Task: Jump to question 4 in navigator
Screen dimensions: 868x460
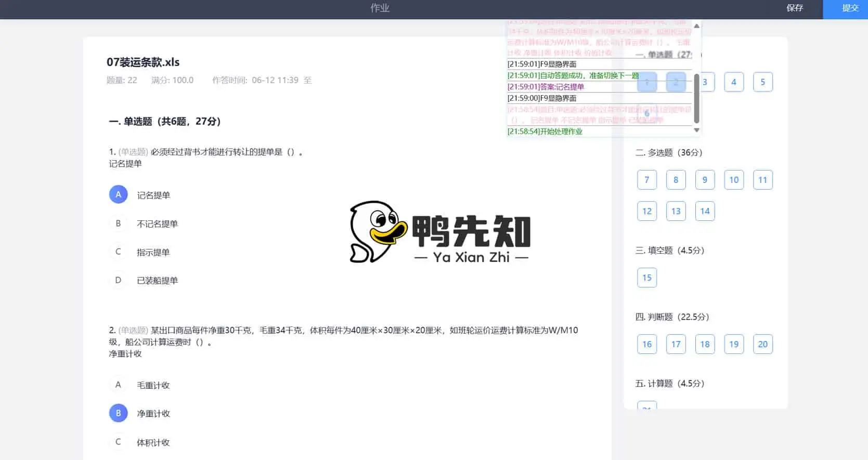Action: tap(734, 82)
